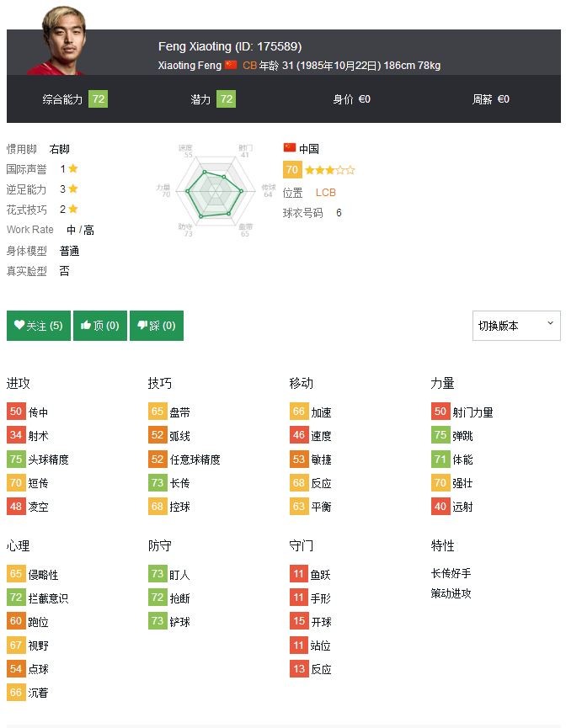Click the second 花式技巧 star icon
Image resolution: width=566 pixels, height=728 pixels.
[x=73, y=209]
